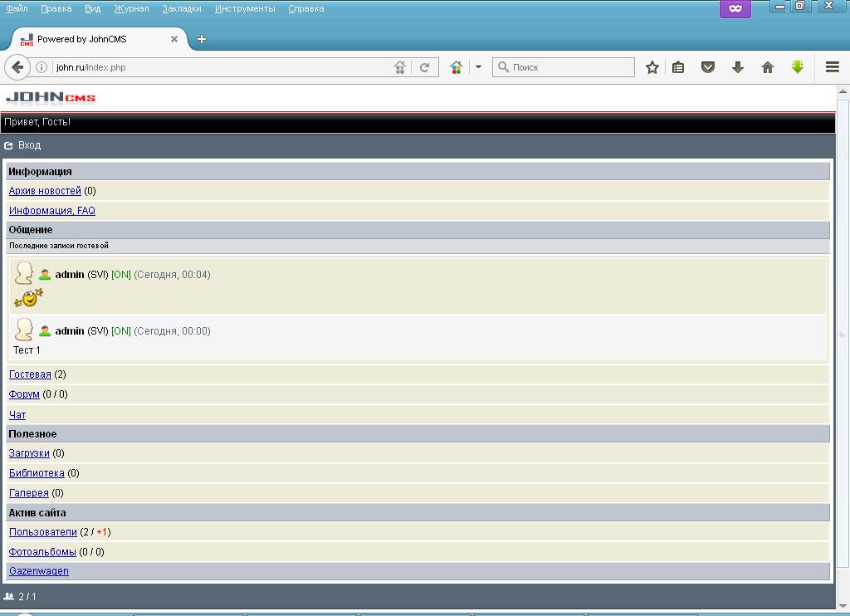
Task: Open the Фотоальбомы link
Action: coord(42,552)
